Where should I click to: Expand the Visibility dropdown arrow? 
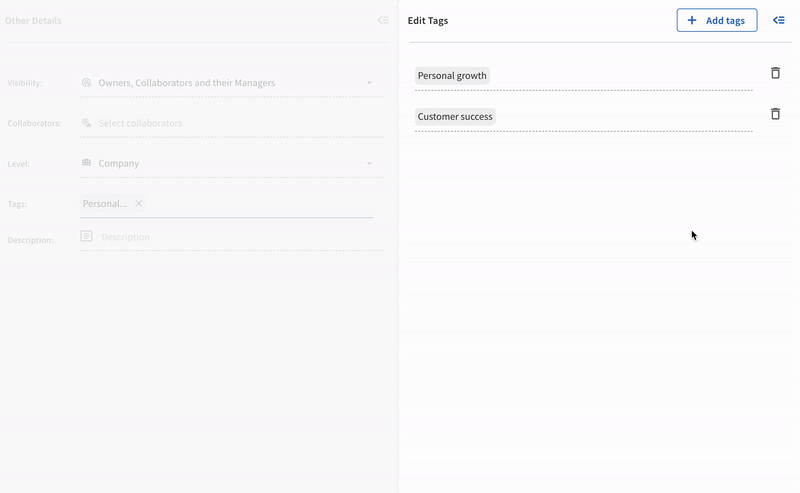(369, 83)
